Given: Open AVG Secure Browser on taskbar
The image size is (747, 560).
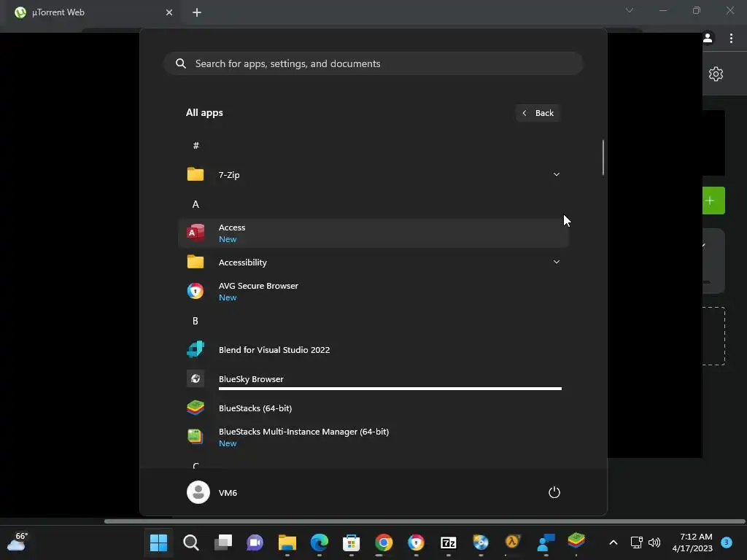Looking at the screenshot, I should (x=416, y=542).
